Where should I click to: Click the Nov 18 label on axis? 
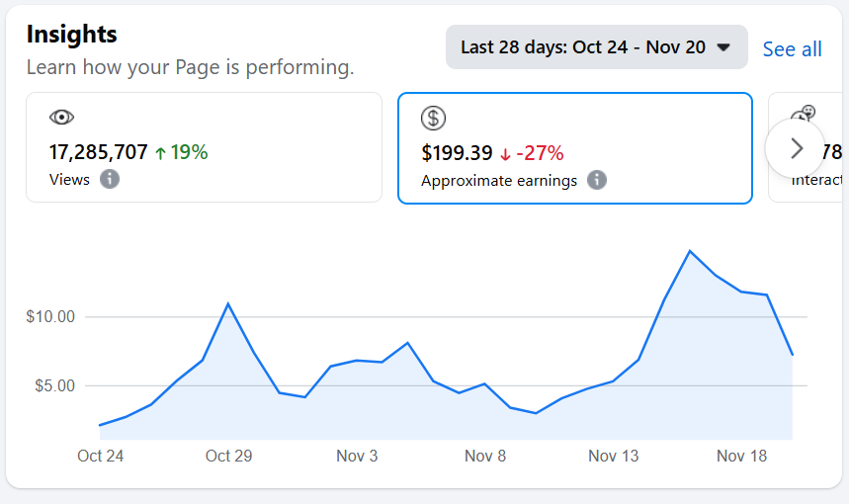(x=741, y=456)
